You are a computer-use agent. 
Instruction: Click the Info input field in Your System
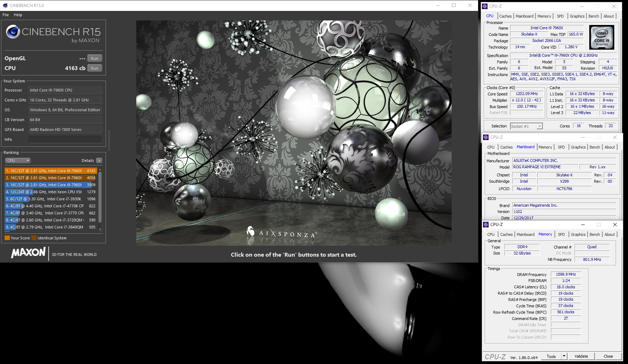click(65, 139)
